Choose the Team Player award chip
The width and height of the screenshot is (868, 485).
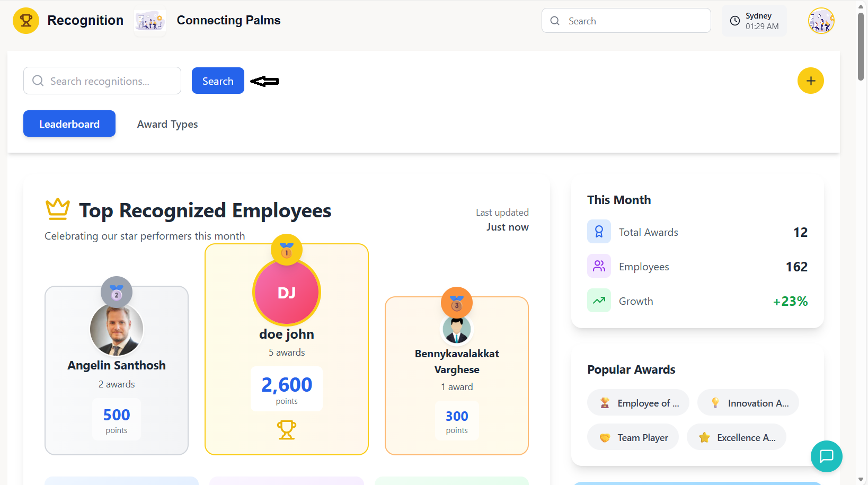point(633,437)
